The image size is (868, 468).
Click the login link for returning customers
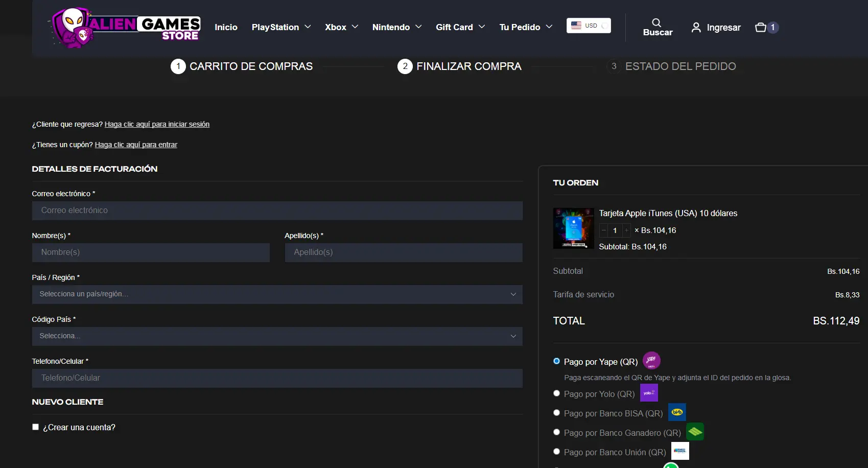[x=157, y=124]
